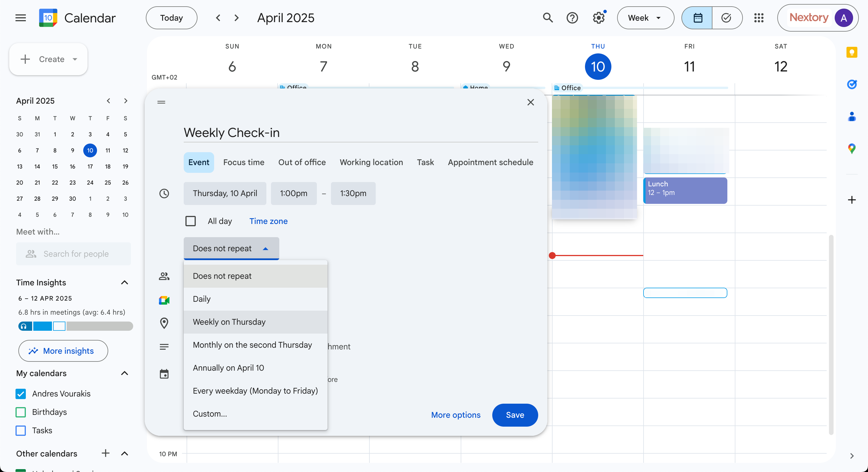Click the search magnifier icon
868x472 pixels.
click(x=548, y=18)
